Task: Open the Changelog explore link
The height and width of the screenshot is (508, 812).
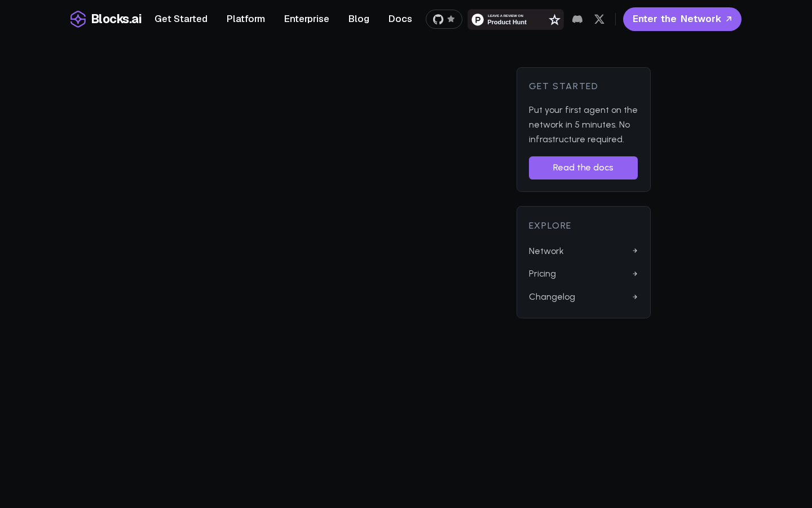Action: pyautogui.click(x=583, y=297)
